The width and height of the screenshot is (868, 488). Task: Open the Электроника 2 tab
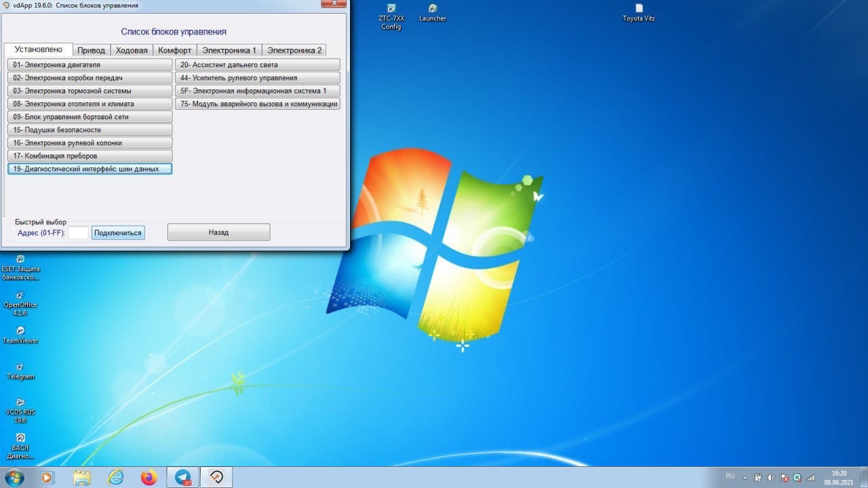pyautogui.click(x=294, y=50)
